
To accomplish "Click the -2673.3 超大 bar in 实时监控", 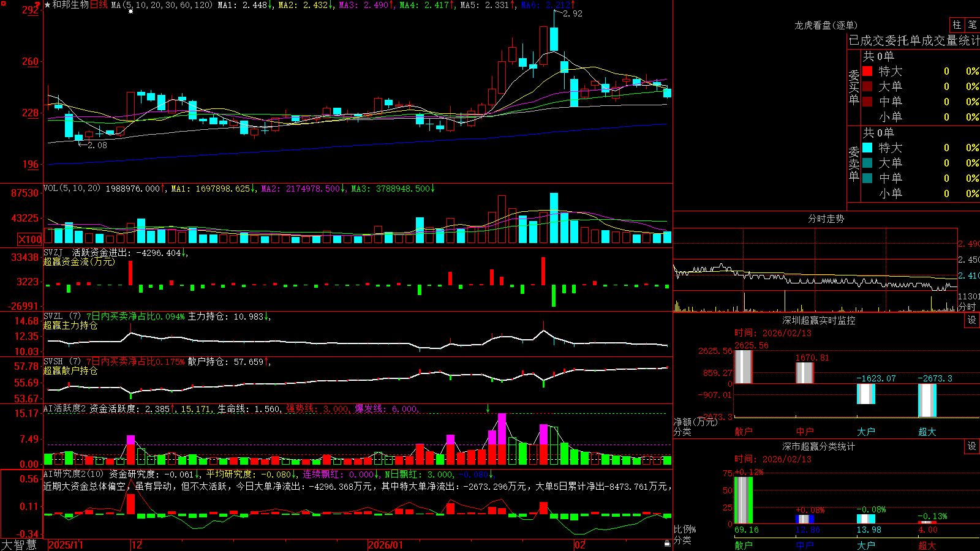I will pyautogui.click(x=927, y=400).
